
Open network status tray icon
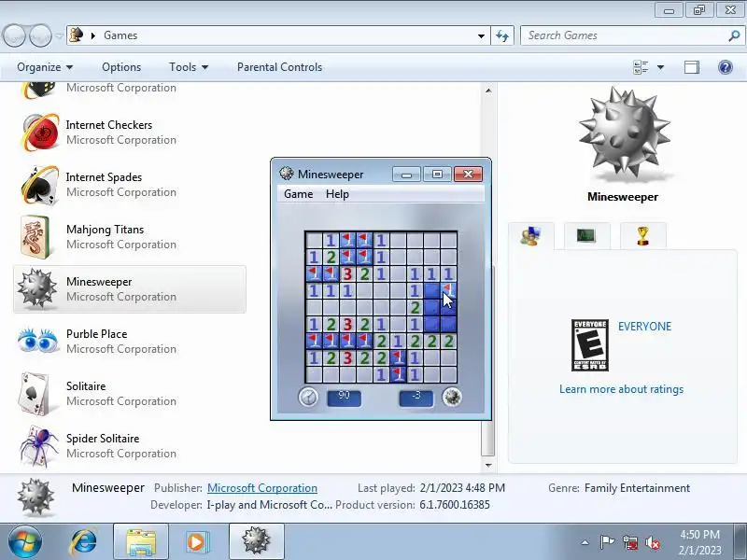pos(630,542)
